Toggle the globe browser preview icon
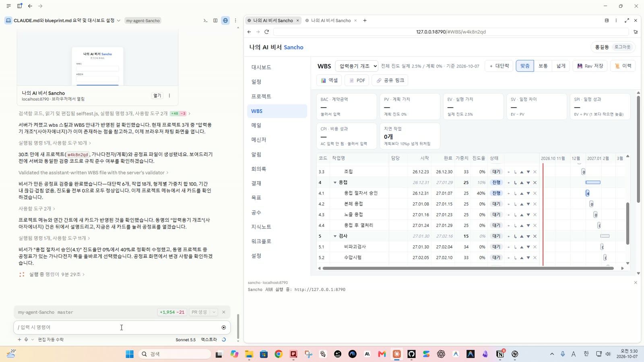 [x=225, y=21]
